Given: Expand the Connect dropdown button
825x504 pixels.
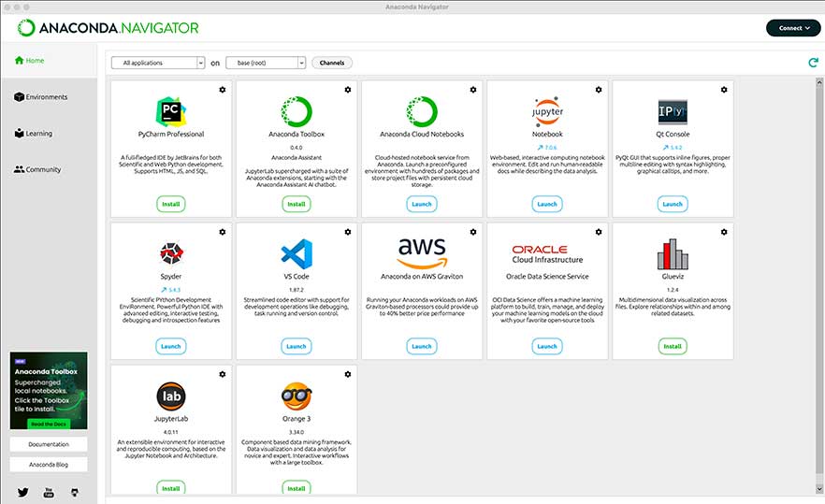Looking at the screenshot, I should (x=794, y=28).
